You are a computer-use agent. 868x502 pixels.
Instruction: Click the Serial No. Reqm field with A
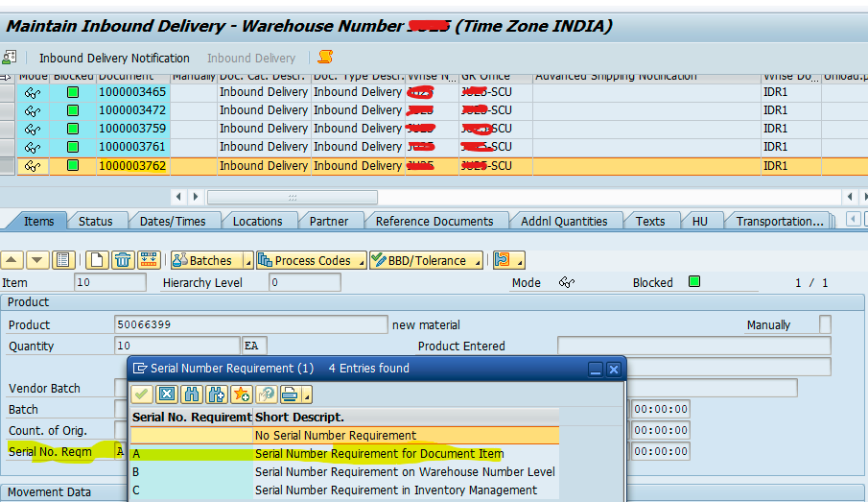click(x=120, y=451)
